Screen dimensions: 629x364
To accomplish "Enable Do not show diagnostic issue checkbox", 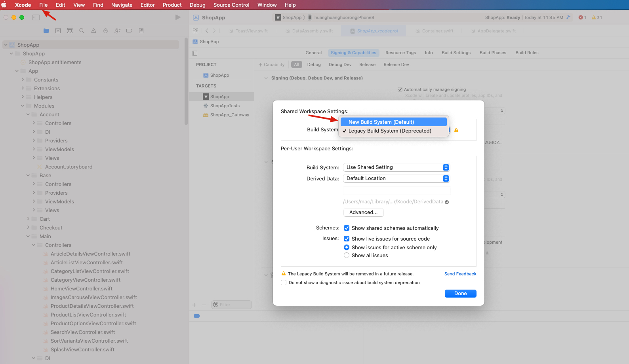I will point(284,282).
